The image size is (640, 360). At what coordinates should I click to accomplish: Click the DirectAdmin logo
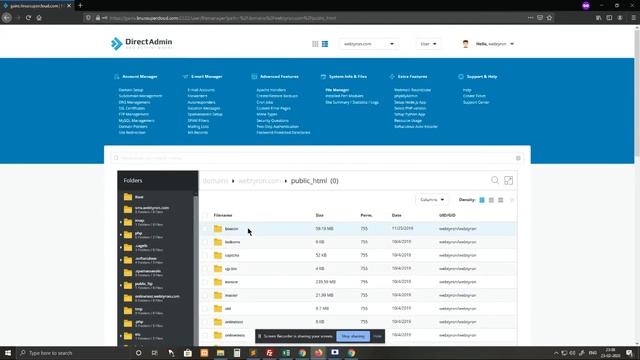pyautogui.click(x=142, y=43)
